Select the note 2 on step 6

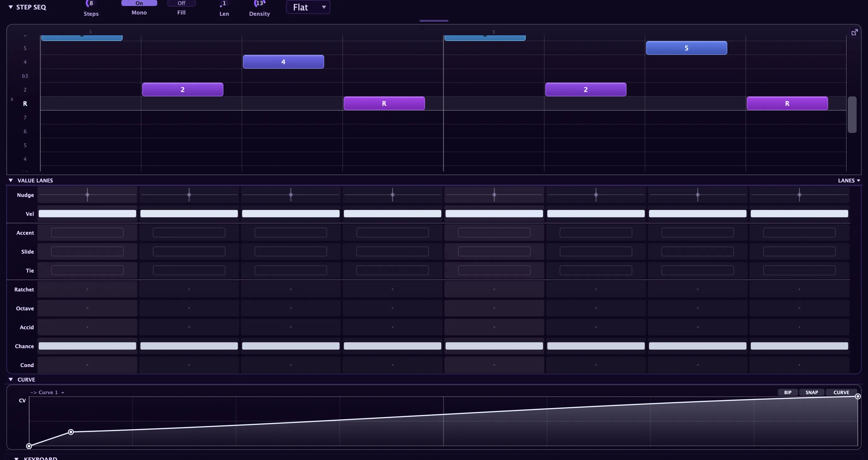click(x=586, y=89)
